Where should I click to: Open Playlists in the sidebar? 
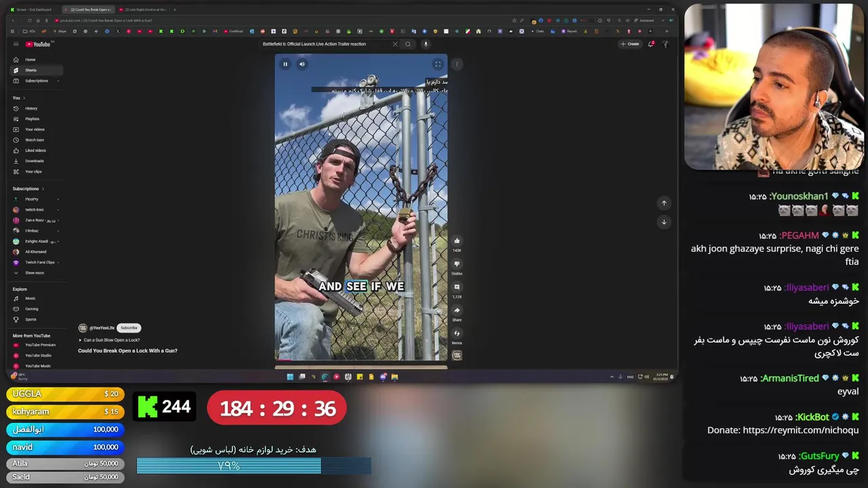(x=37, y=119)
